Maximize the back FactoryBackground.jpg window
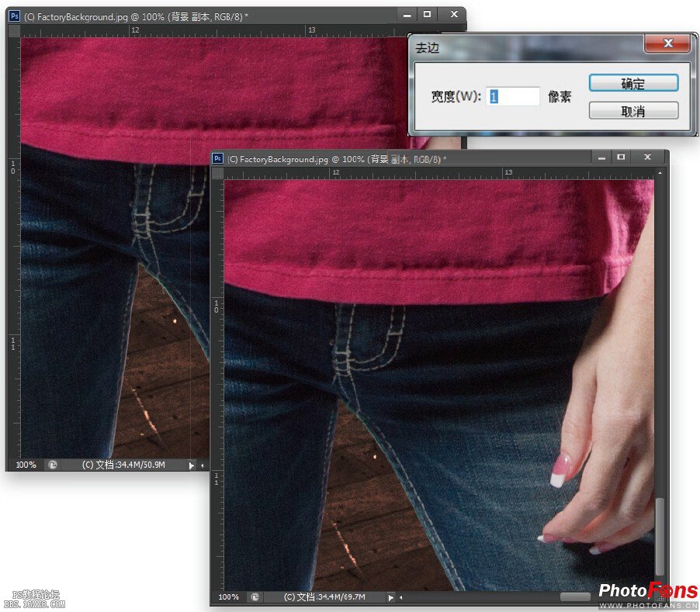The image size is (700, 612). coord(428,14)
